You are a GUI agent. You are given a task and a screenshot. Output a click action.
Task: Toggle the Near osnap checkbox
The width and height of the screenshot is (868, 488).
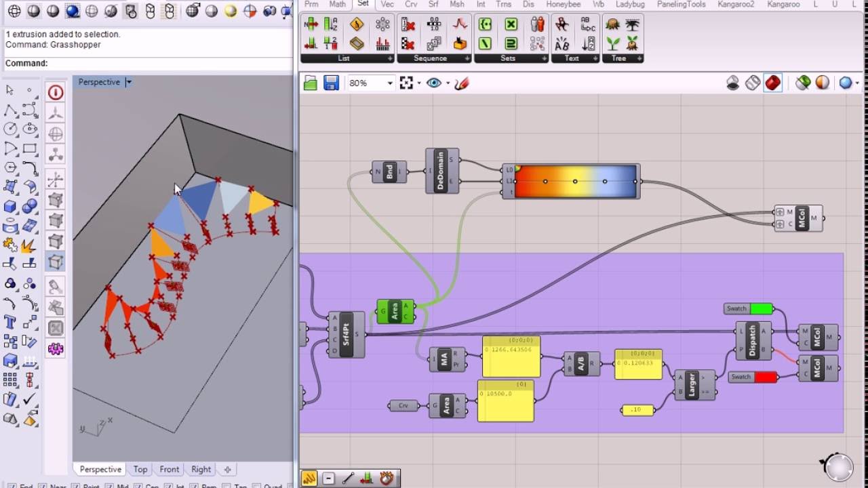click(42, 485)
